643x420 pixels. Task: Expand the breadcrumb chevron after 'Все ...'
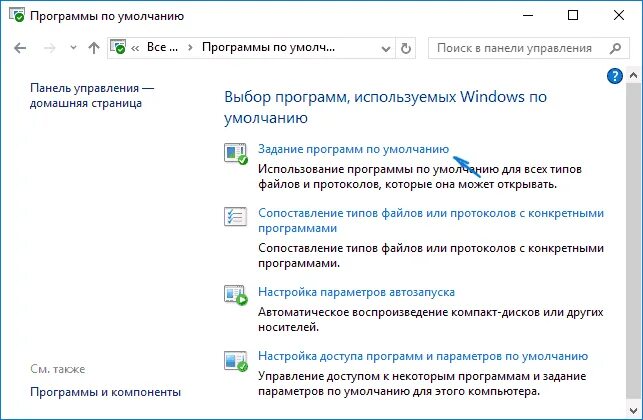pyautogui.click(x=190, y=48)
